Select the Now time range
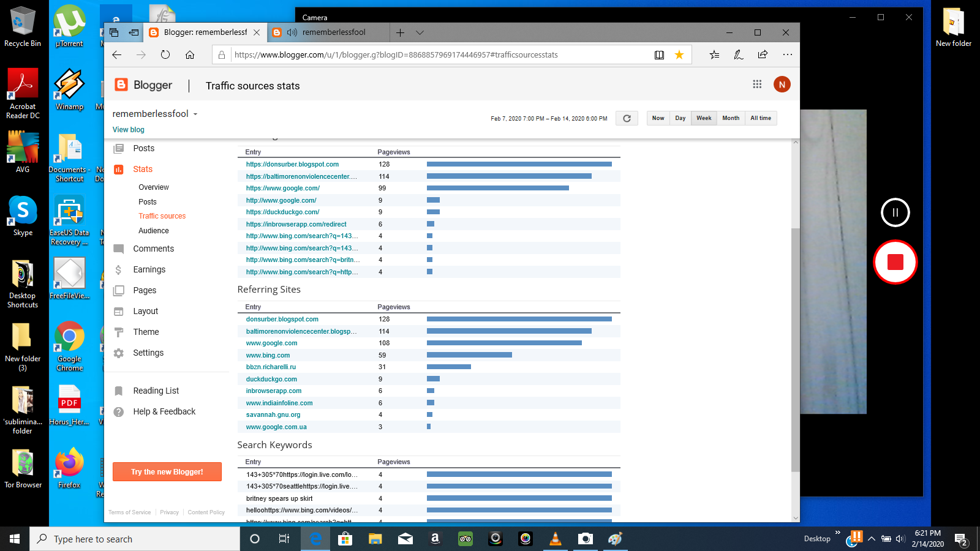 tap(658, 118)
